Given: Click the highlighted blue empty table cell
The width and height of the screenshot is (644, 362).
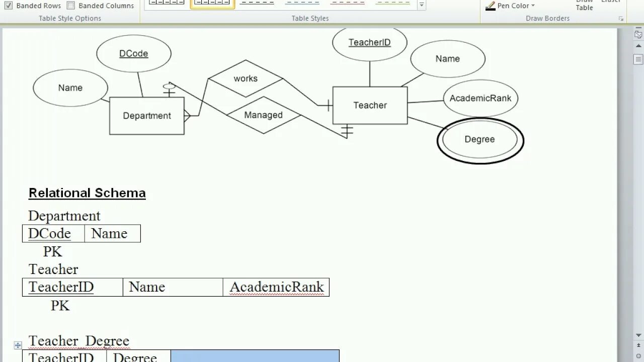Looking at the screenshot, I should [255, 356].
